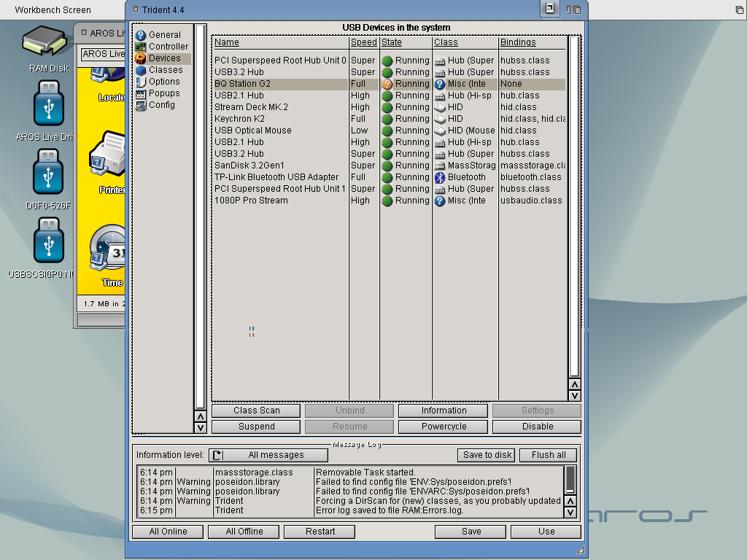Click Save to disk in Message Log
This screenshot has width=747, height=560.
pos(487,455)
